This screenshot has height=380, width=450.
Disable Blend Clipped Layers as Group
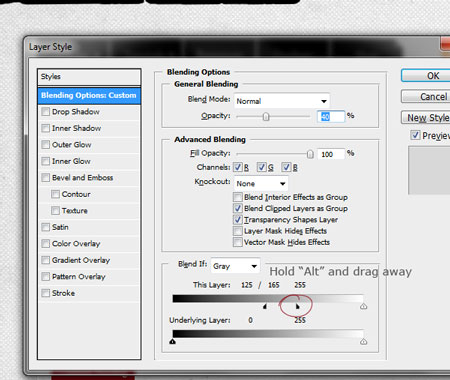238,208
